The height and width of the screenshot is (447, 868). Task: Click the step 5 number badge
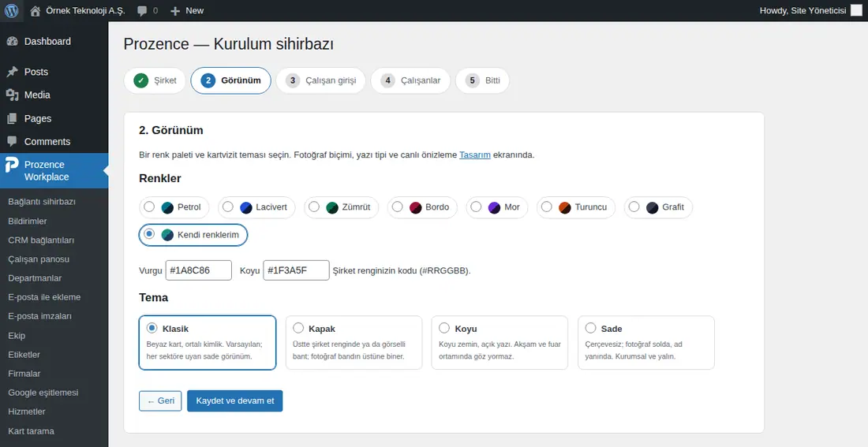(x=472, y=80)
